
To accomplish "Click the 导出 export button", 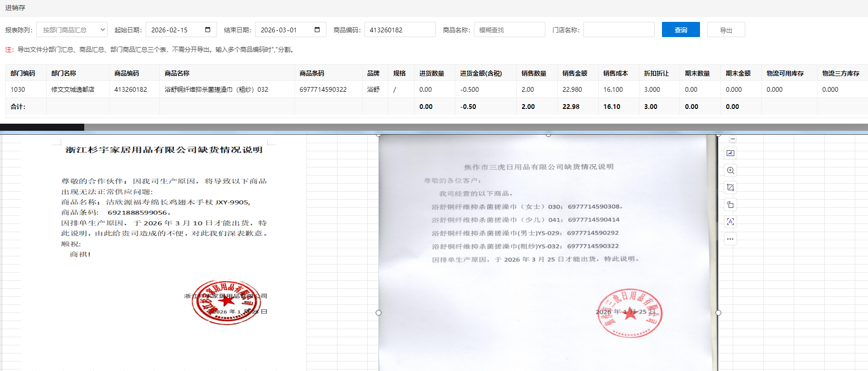I will 726,30.
